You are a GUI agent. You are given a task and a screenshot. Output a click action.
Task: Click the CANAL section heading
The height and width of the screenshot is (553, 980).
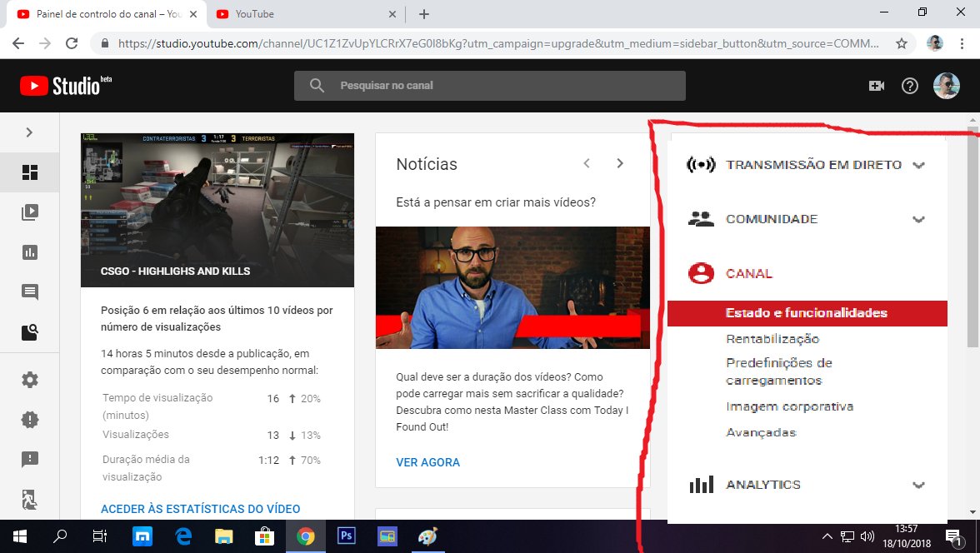748,273
